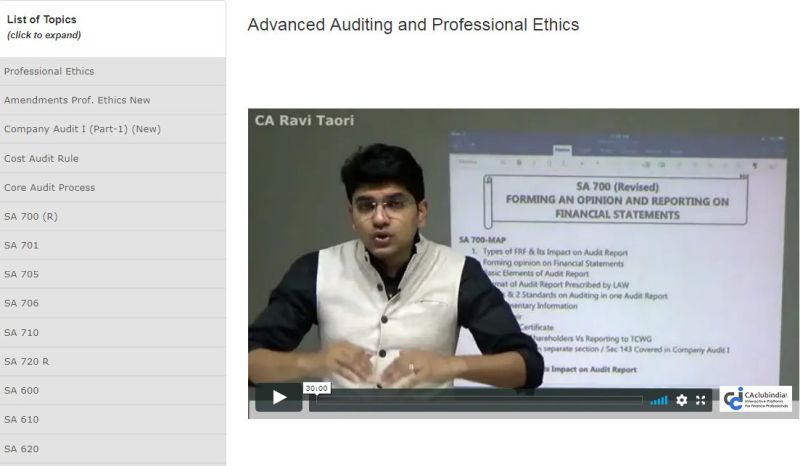
Task: Adjust the blue volume bars control
Action: 659,401
